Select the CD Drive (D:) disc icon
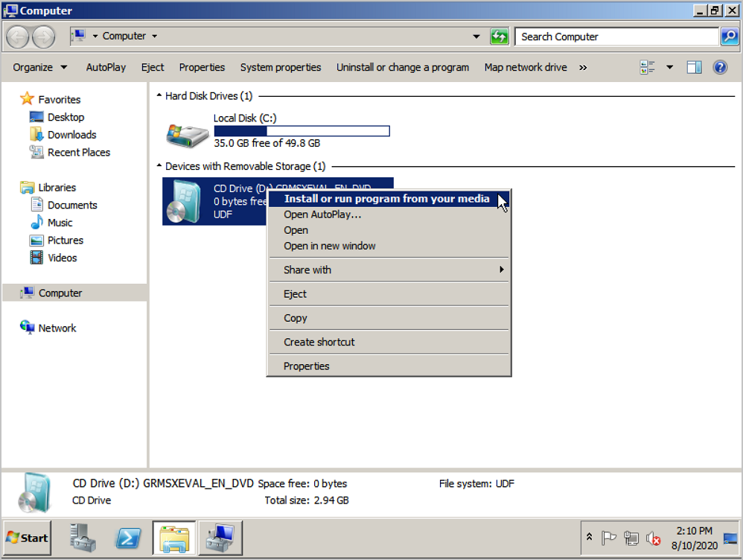This screenshot has width=743, height=560. click(x=185, y=202)
